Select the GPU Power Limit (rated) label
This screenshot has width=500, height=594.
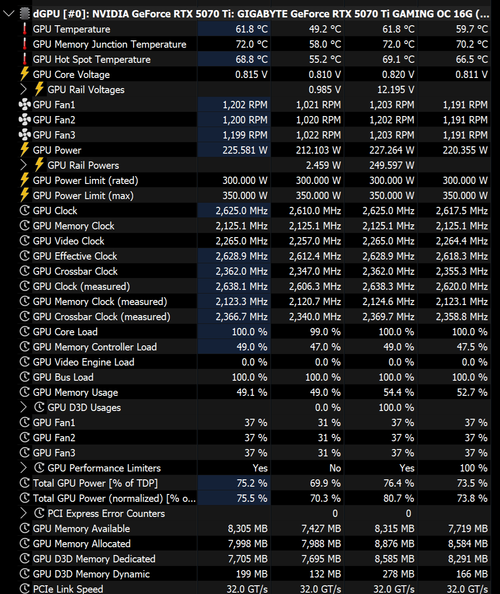[85, 181]
